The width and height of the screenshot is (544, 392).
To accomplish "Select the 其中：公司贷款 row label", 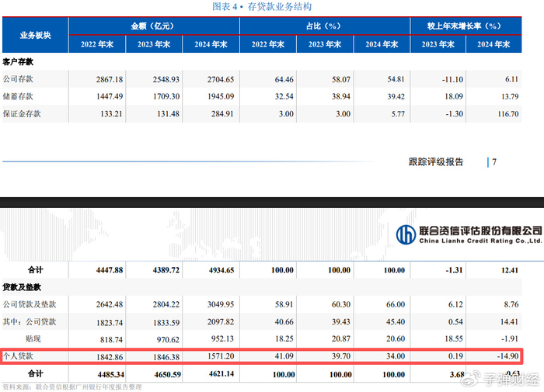I will click(30, 321).
